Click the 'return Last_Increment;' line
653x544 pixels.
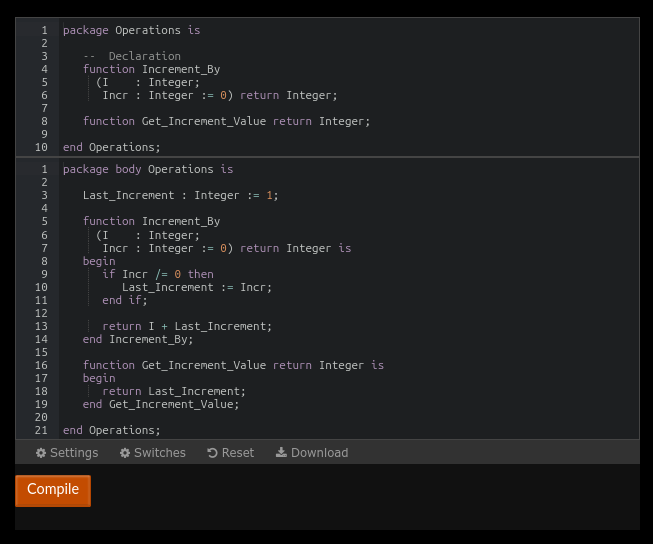173,391
